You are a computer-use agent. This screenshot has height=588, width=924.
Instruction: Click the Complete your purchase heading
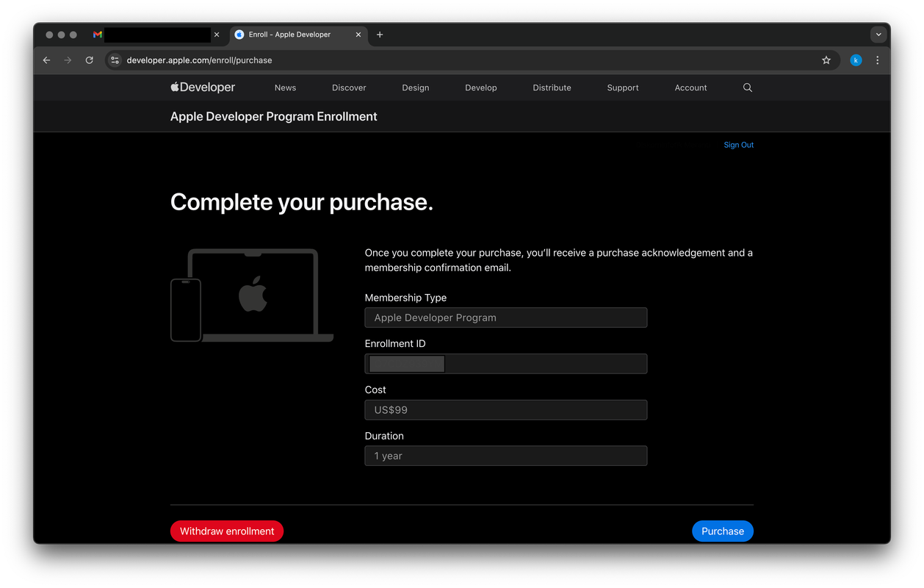point(302,202)
